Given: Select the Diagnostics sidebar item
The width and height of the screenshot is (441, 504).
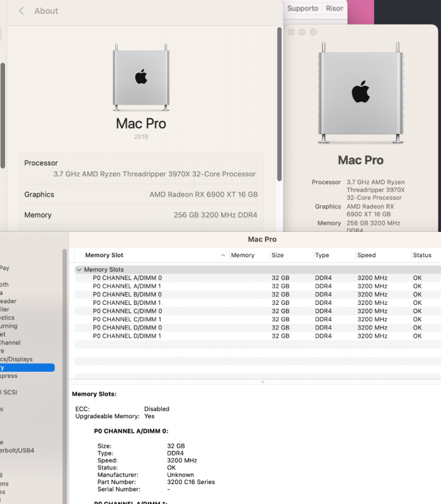Looking at the screenshot, I should pos(7,318).
